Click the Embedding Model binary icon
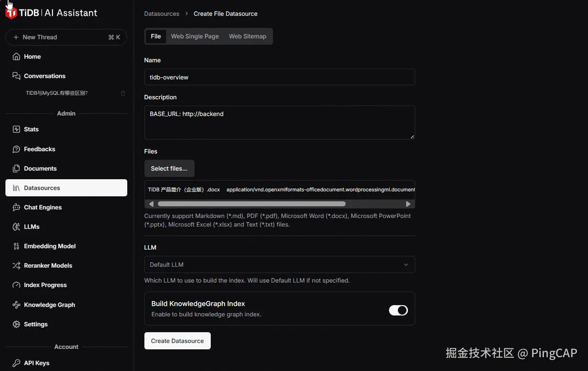 tap(17, 246)
